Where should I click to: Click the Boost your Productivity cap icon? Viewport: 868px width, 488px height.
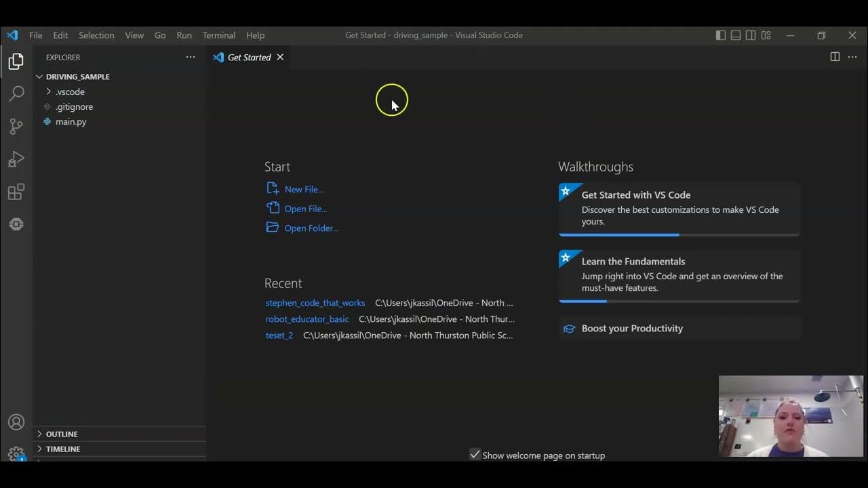569,329
